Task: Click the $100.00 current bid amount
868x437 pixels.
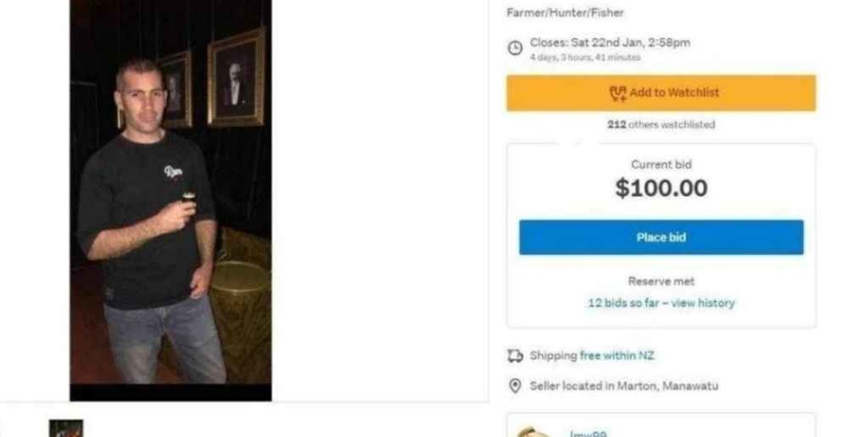Action: (661, 187)
